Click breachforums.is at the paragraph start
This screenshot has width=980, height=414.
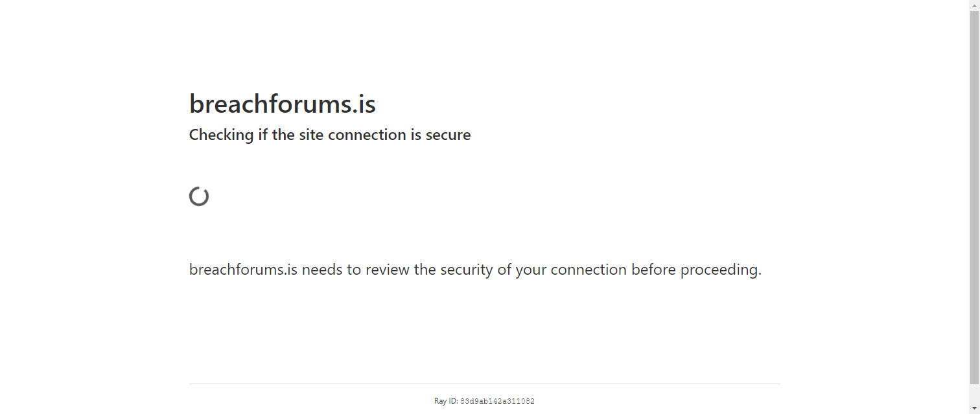[243, 270]
